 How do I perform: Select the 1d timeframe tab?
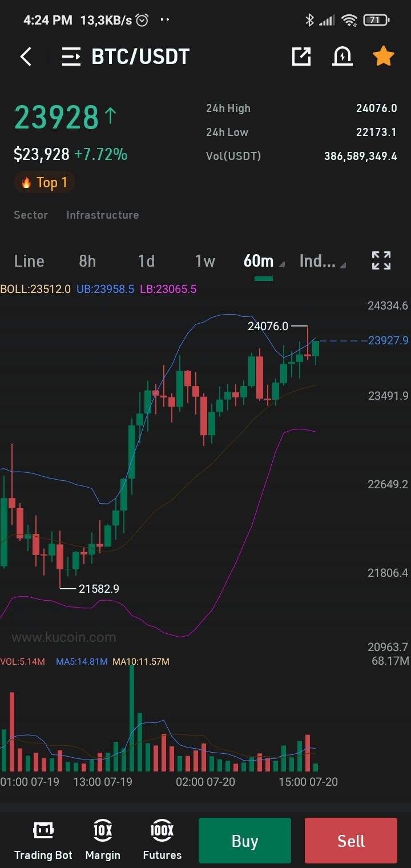[146, 261]
